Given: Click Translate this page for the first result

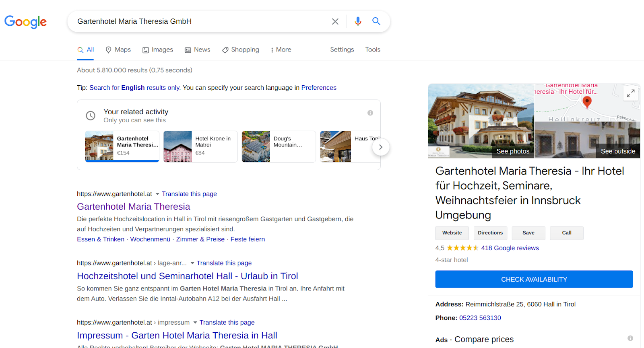Looking at the screenshot, I should click(189, 194).
